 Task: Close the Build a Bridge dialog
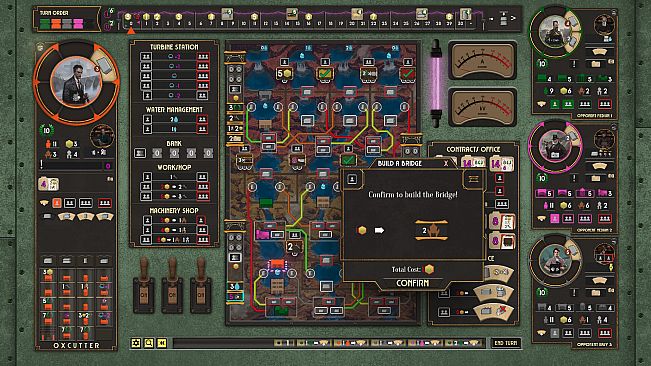coord(446,163)
